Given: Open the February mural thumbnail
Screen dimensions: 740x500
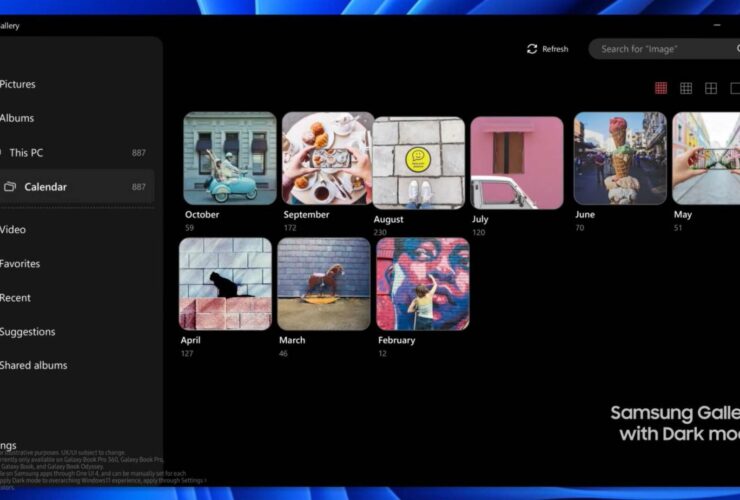Looking at the screenshot, I should click(423, 284).
